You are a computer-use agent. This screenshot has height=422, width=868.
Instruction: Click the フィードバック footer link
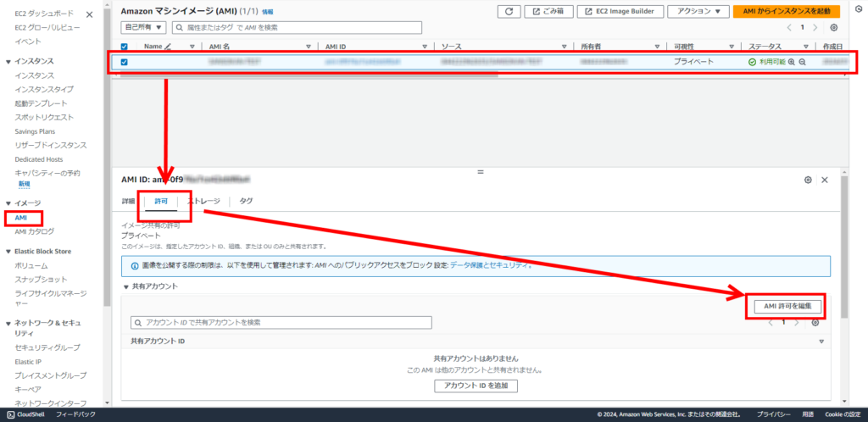(x=75, y=414)
